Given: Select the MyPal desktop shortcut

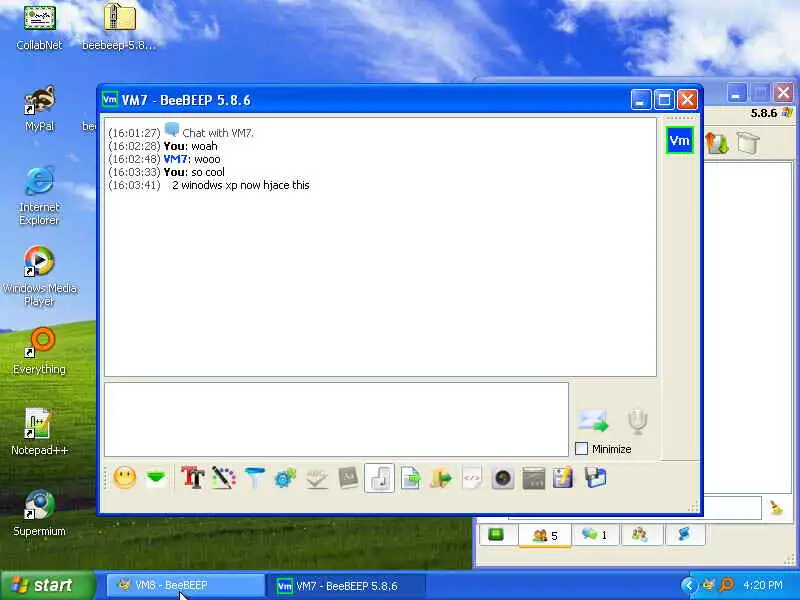Looking at the screenshot, I should tap(39, 108).
